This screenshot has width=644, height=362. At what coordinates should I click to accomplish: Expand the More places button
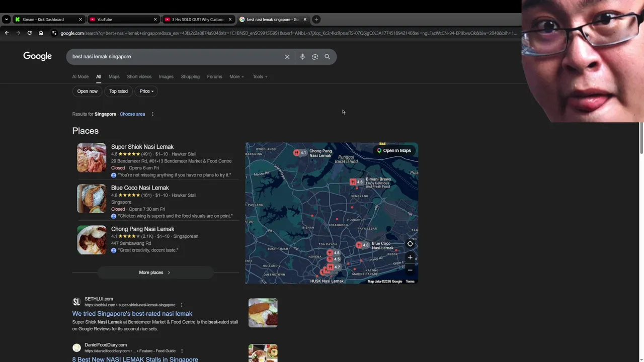click(155, 273)
